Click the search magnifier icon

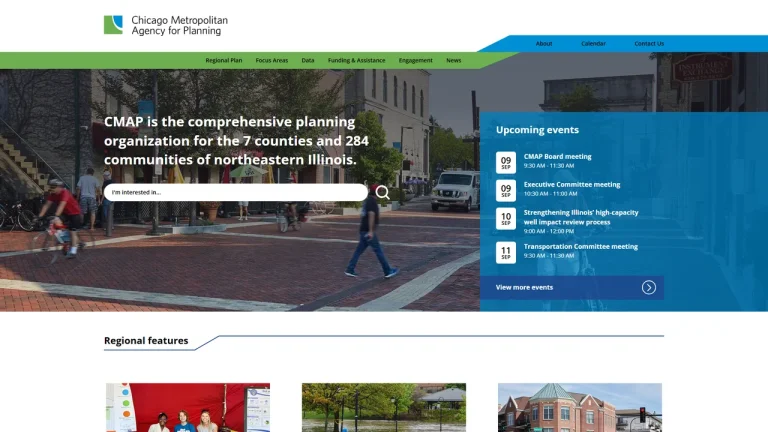tap(383, 192)
